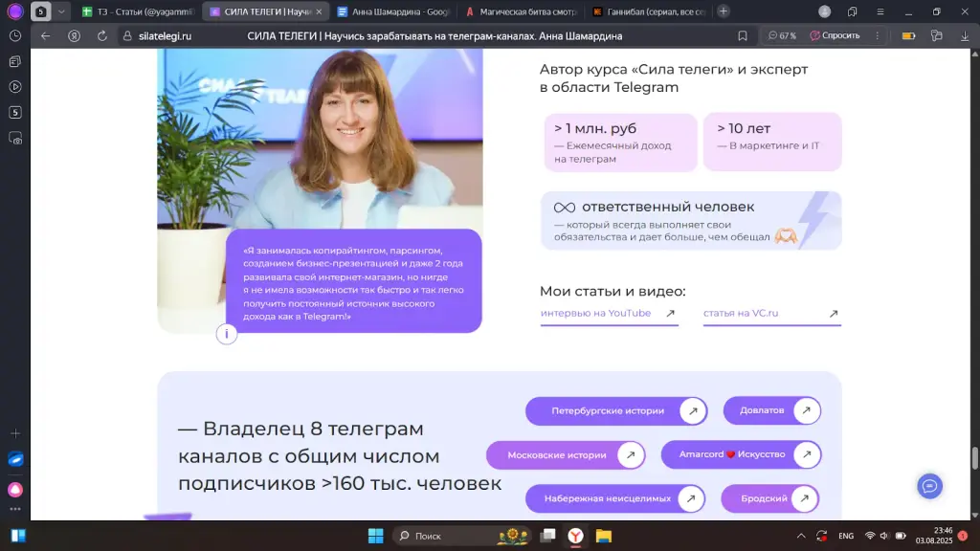The image size is (980, 551).
Task: Open the 'Московские истории' channel button
Action: pos(566,454)
